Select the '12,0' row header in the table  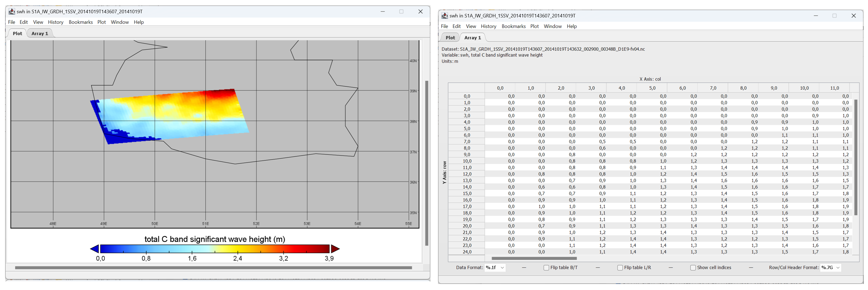467,174
